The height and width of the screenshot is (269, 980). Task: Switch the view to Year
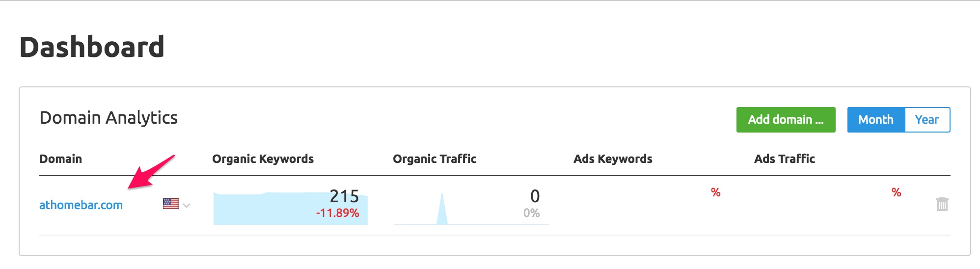pos(927,120)
